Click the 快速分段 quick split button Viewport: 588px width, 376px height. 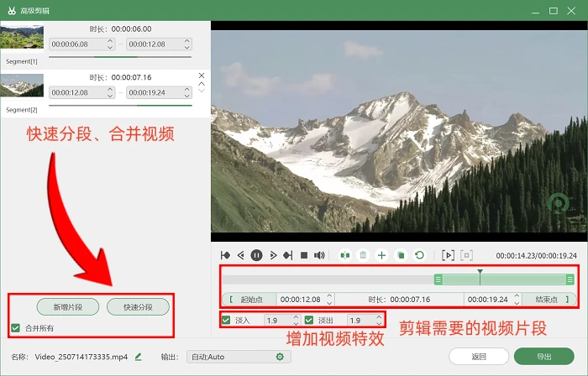[138, 307]
